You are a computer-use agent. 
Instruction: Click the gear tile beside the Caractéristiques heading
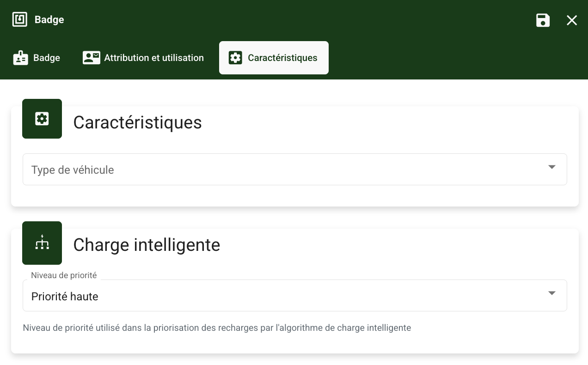(42, 119)
